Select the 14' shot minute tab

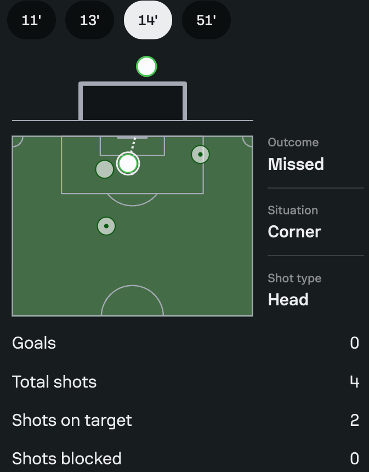[x=148, y=20]
